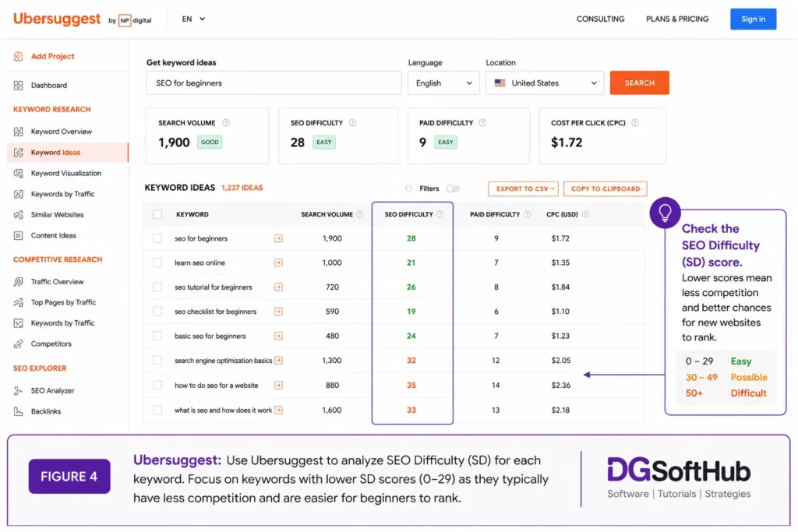Click the '1,237 IDEAS' count text

click(x=242, y=188)
